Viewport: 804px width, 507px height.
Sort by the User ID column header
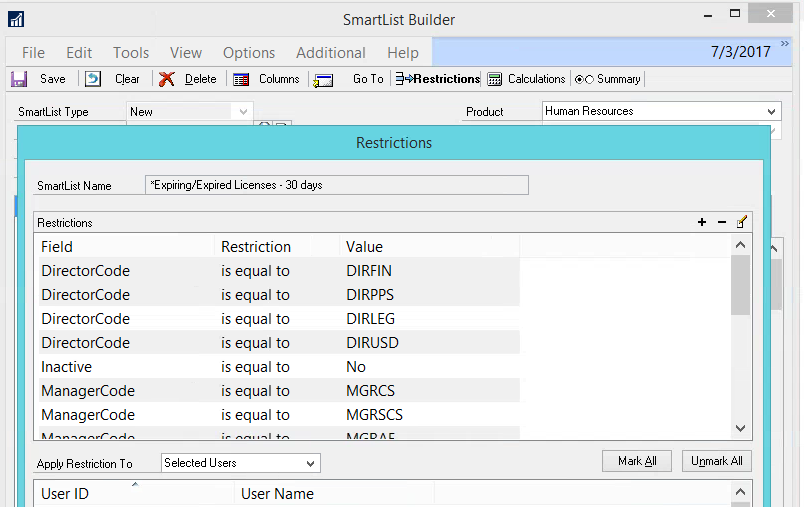(x=134, y=493)
